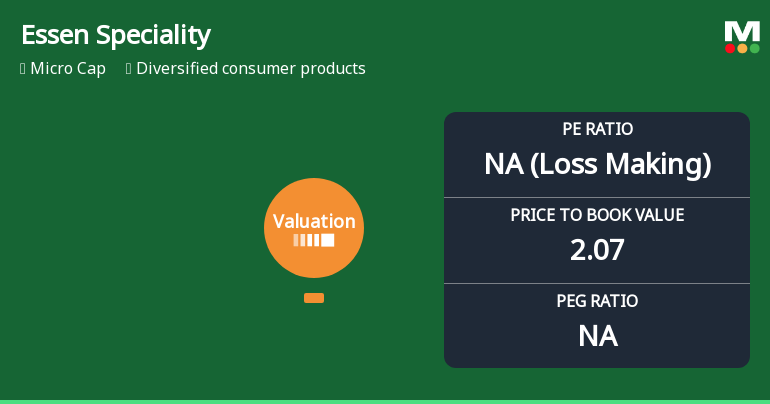The width and height of the screenshot is (770, 404).
Task: Click the 2.07 price to book figure
Action: (x=597, y=250)
